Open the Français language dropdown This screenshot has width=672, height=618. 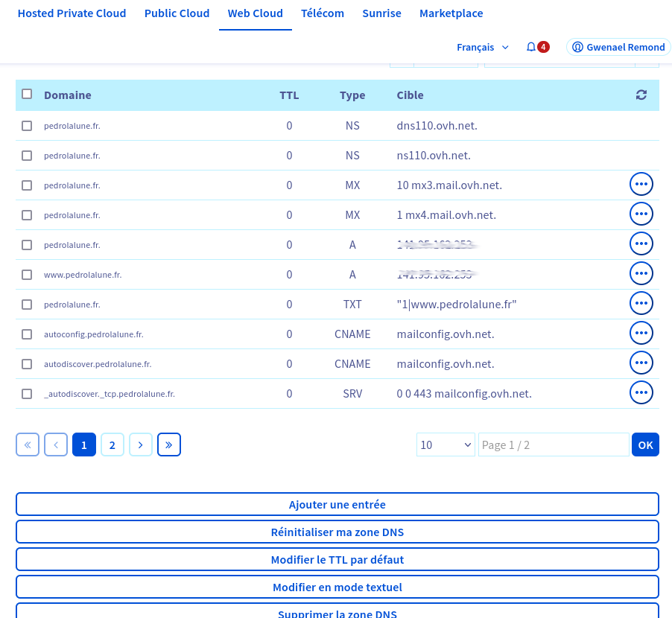[483, 47]
